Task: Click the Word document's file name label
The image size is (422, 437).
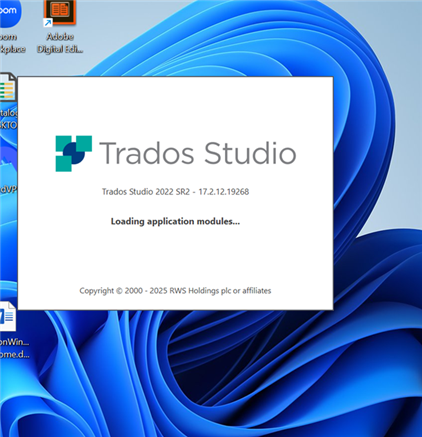Action: (14, 348)
